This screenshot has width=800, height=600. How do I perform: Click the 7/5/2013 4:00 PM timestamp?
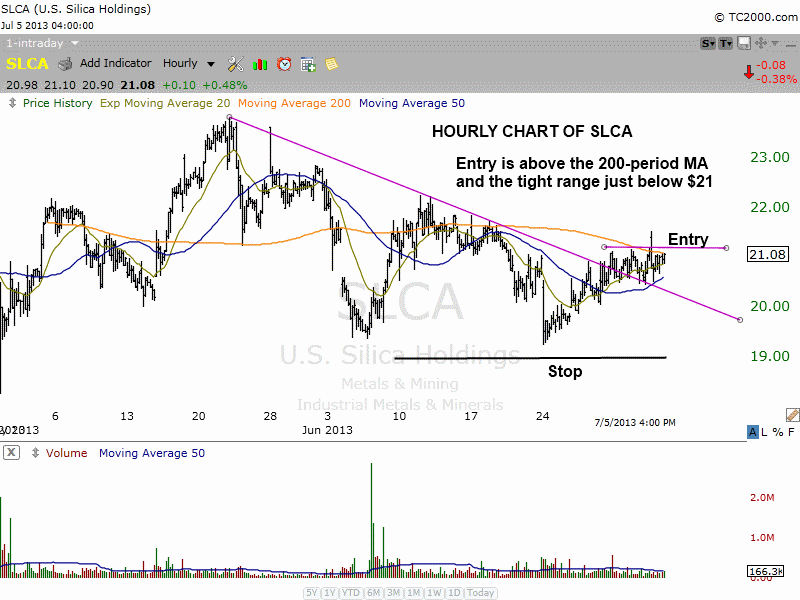(635, 422)
